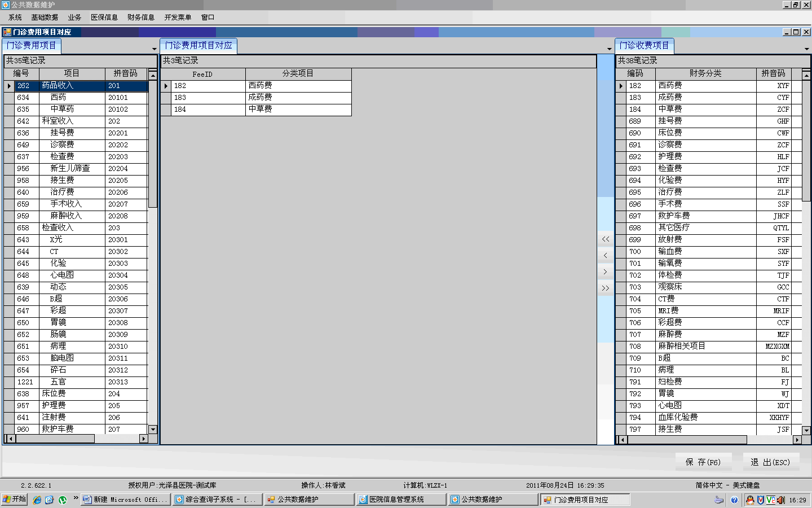The image size is (812, 508).
Task: Select the 门诊费用项目 tab
Action: [x=32, y=46]
